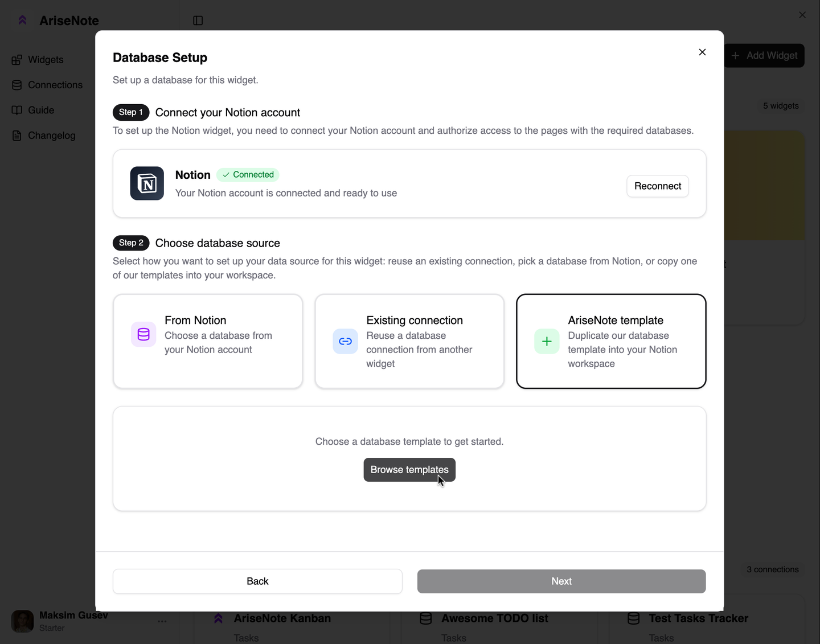This screenshot has width=820, height=644.
Task: Close the Database Setup dialog
Action: point(702,52)
